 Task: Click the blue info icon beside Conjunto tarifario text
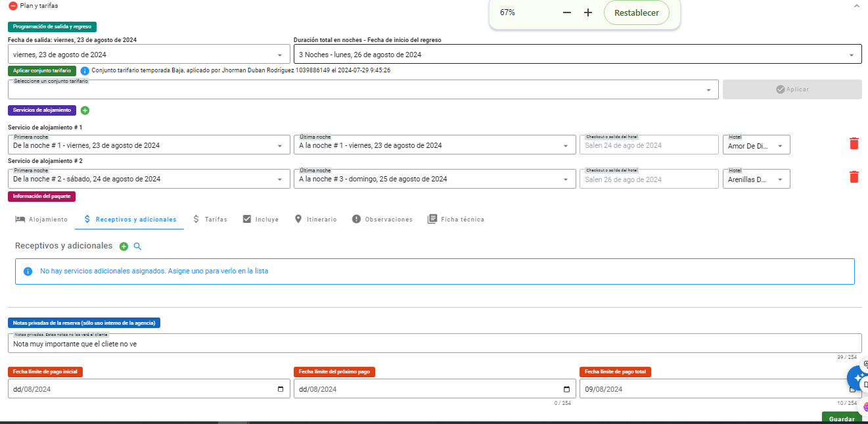point(85,70)
